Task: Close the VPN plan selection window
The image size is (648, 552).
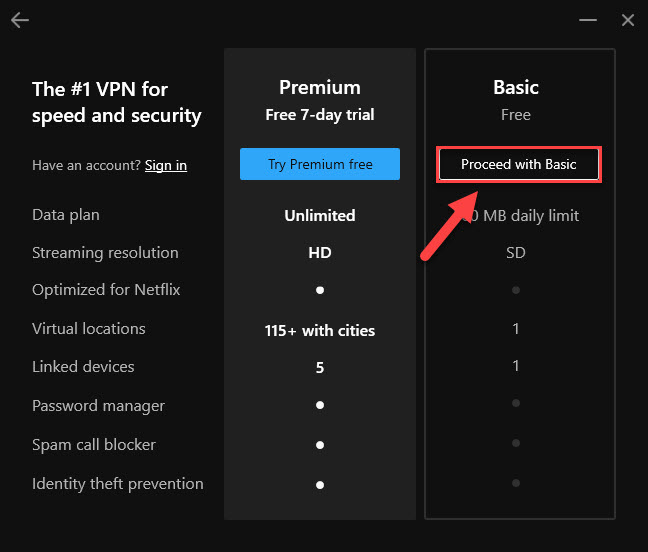Action: (x=628, y=20)
